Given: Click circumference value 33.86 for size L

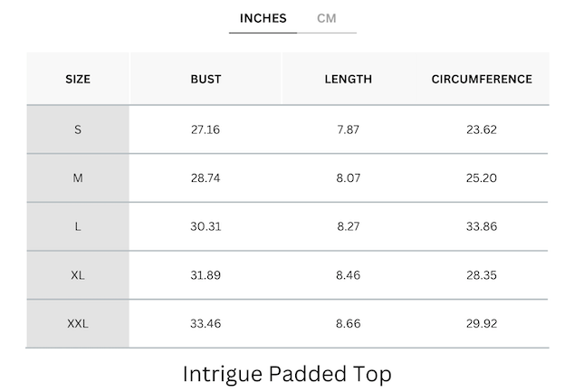Looking at the screenshot, I should pos(482,226).
